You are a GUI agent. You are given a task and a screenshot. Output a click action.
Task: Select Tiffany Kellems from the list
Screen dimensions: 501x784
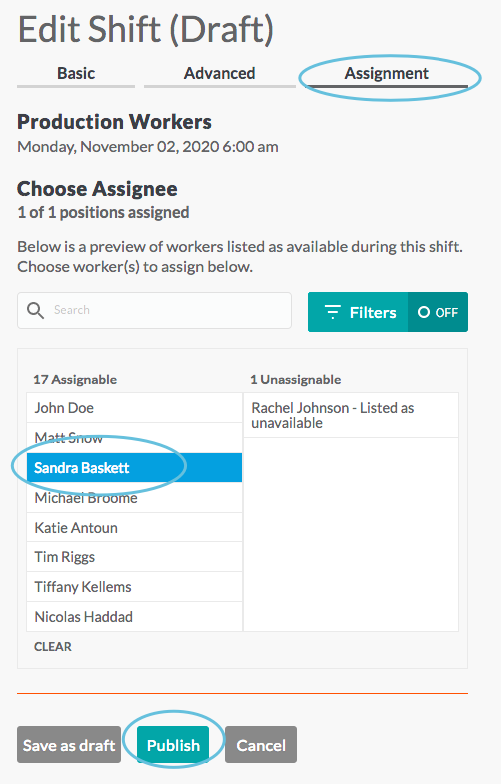pyautogui.click(x=134, y=587)
